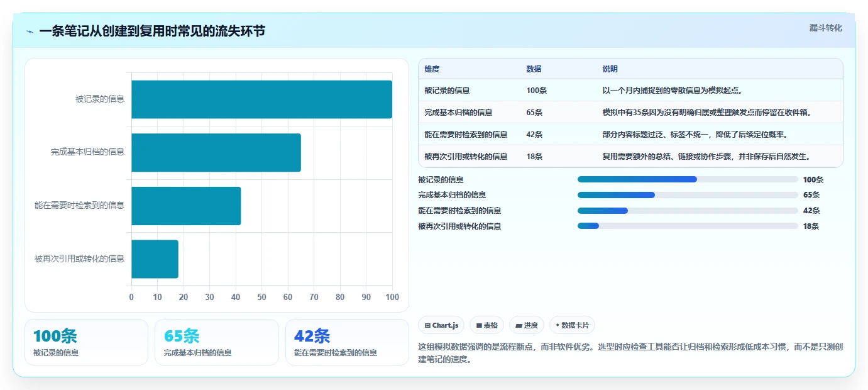Click the description starting 部分内容标题过泛

[x=695, y=135]
